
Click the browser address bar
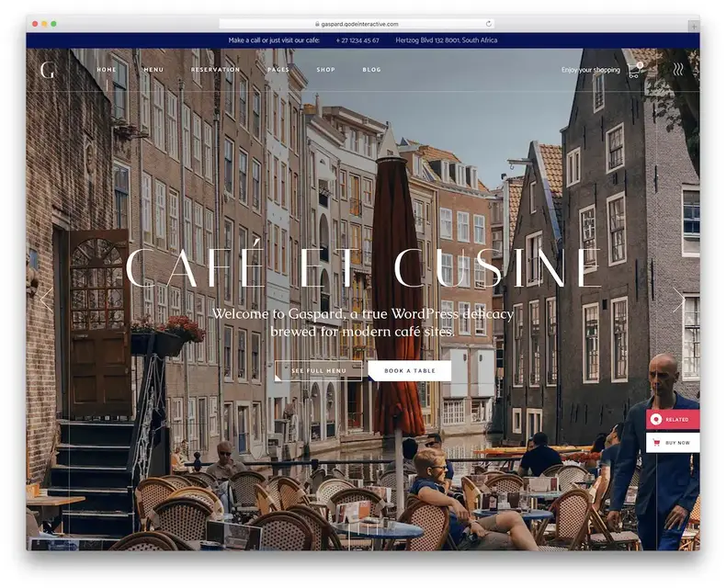[x=356, y=24]
